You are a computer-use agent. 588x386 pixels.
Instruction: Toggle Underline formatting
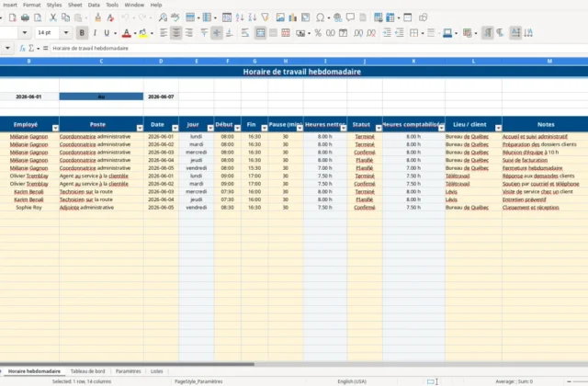point(107,33)
